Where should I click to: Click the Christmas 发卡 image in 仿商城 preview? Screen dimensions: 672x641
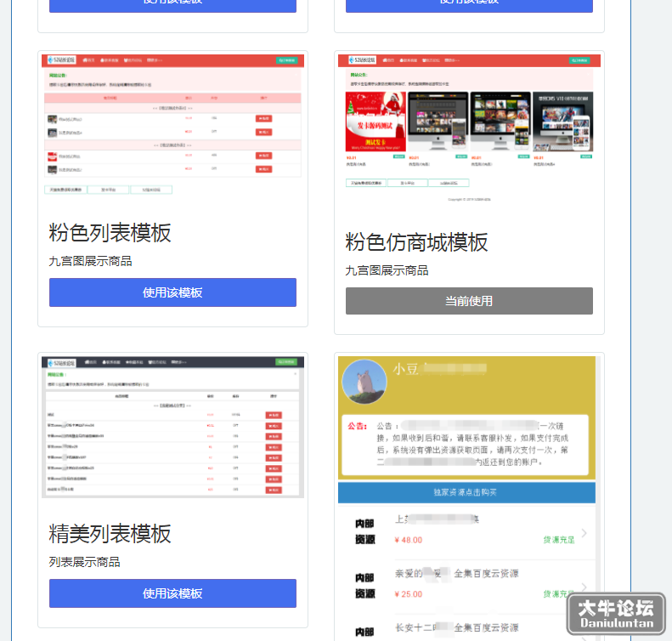376,122
